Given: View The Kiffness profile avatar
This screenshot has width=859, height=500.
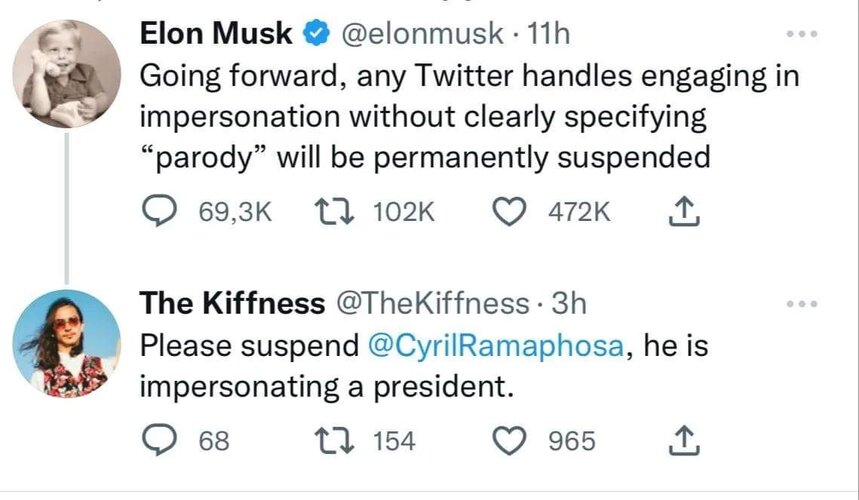Looking at the screenshot, I should tap(66, 343).
